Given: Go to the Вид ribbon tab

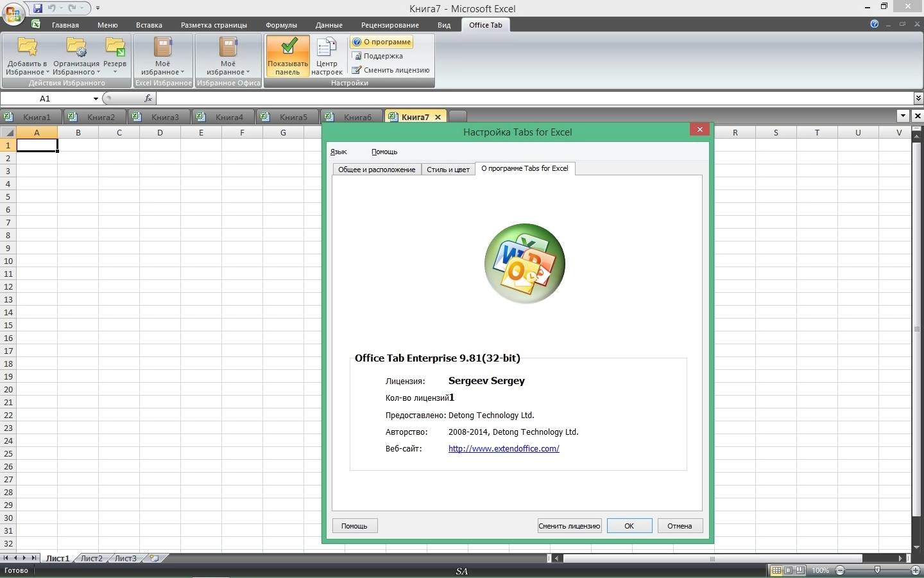Looking at the screenshot, I should (x=444, y=25).
